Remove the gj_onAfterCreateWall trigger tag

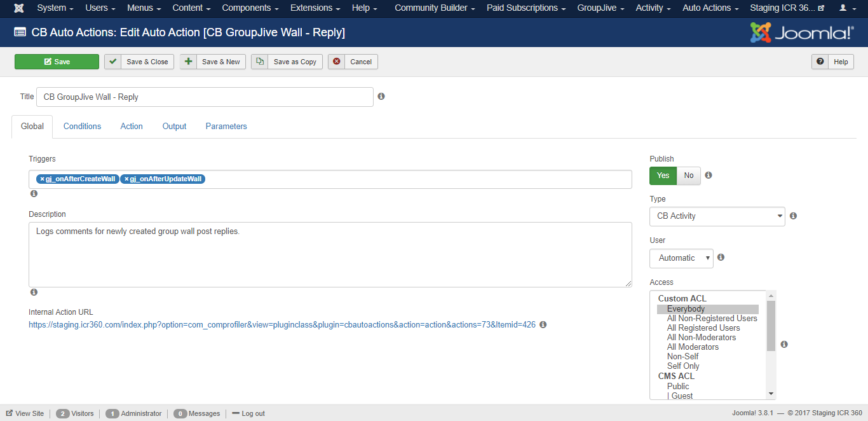(43, 179)
